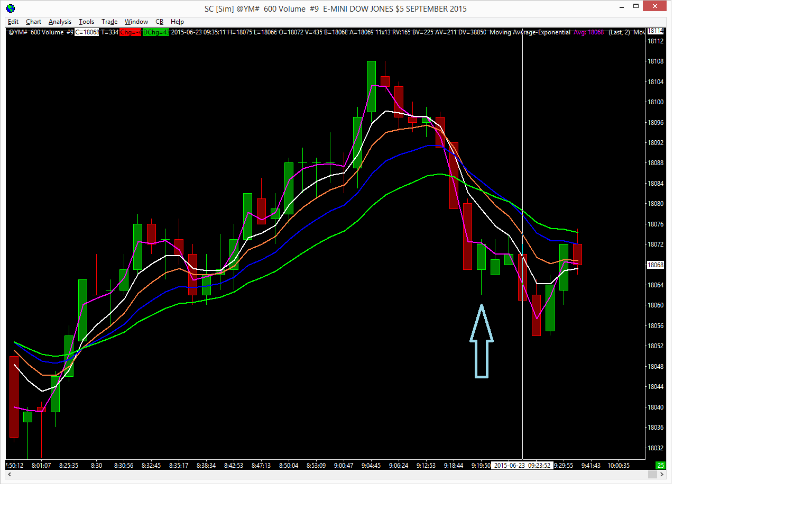Click the Sierra Chart globe application icon
Image resolution: width=812 pixels, height=508 pixels.
coord(11,8)
